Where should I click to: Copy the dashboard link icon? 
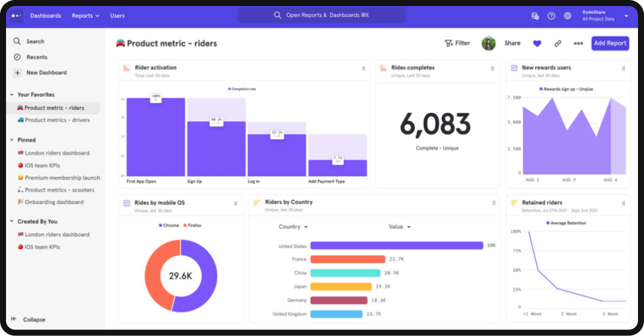pyautogui.click(x=557, y=43)
